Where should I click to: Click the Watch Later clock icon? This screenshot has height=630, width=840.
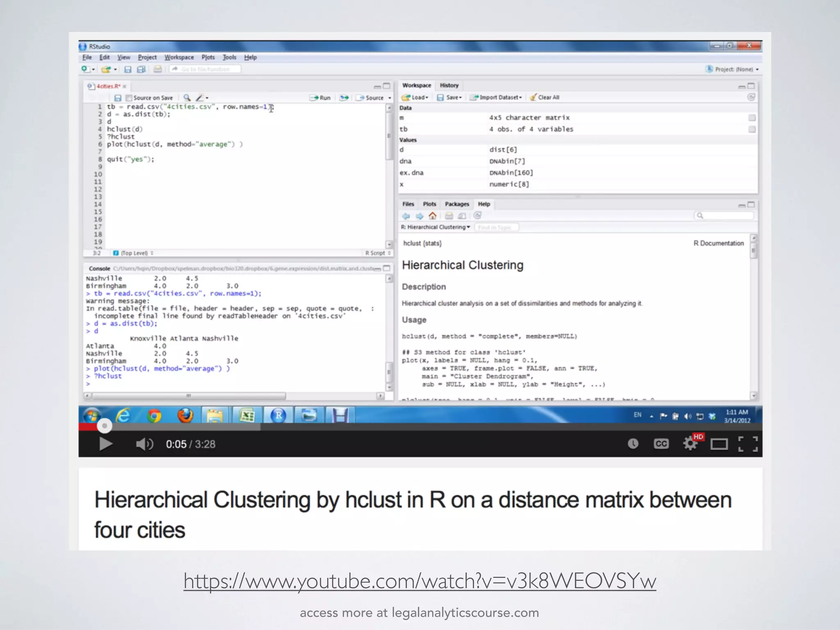(x=633, y=444)
